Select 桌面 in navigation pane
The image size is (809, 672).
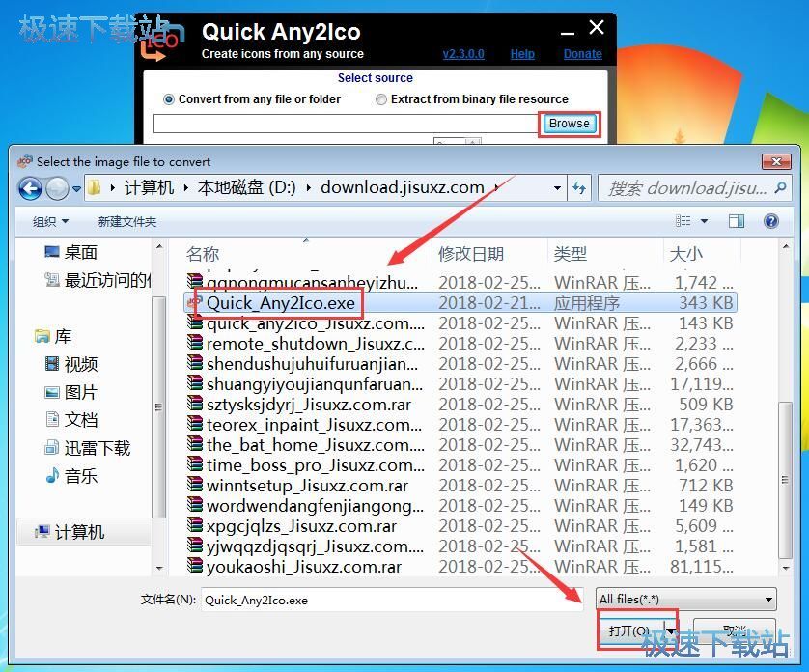coord(70,252)
